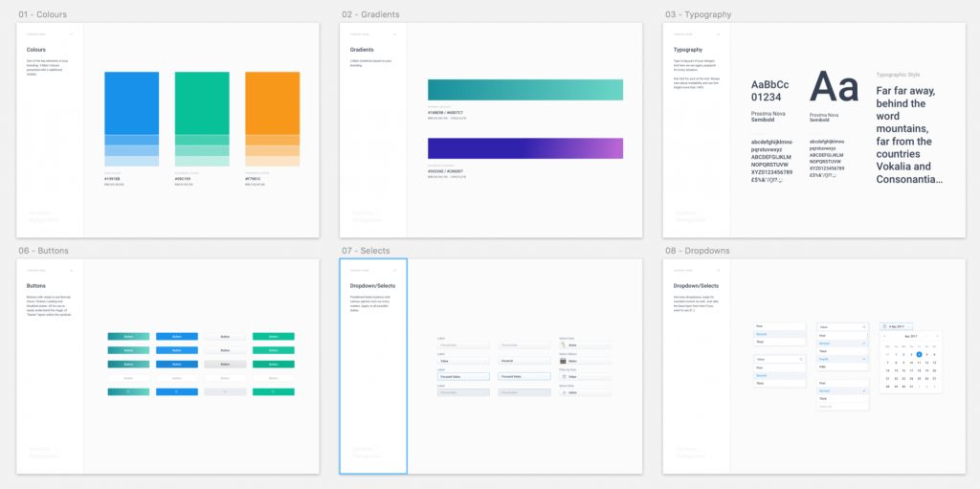Choose the 'Fourth' dropdown option
Viewport: 980px width, 489px height.
click(x=842, y=359)
